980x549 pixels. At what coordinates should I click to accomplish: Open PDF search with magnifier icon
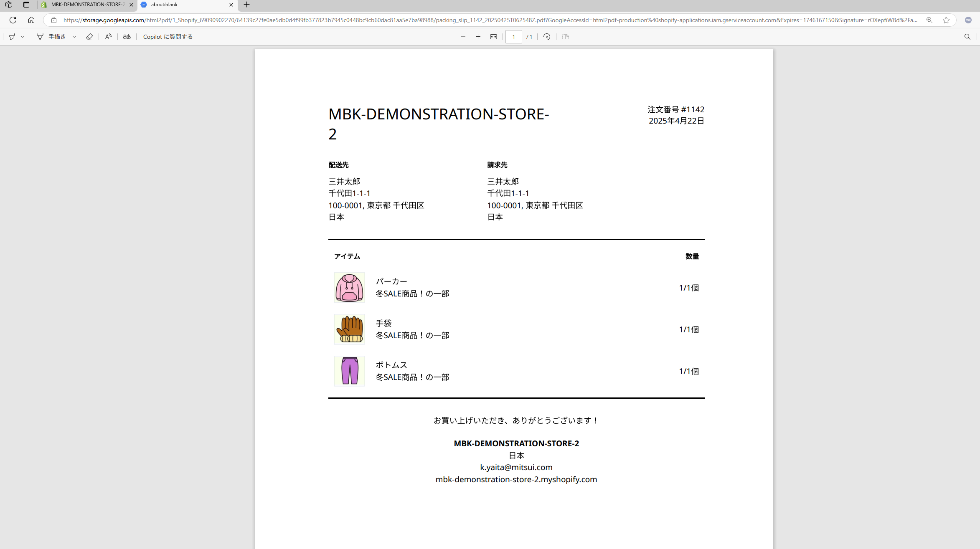[967, 37]
